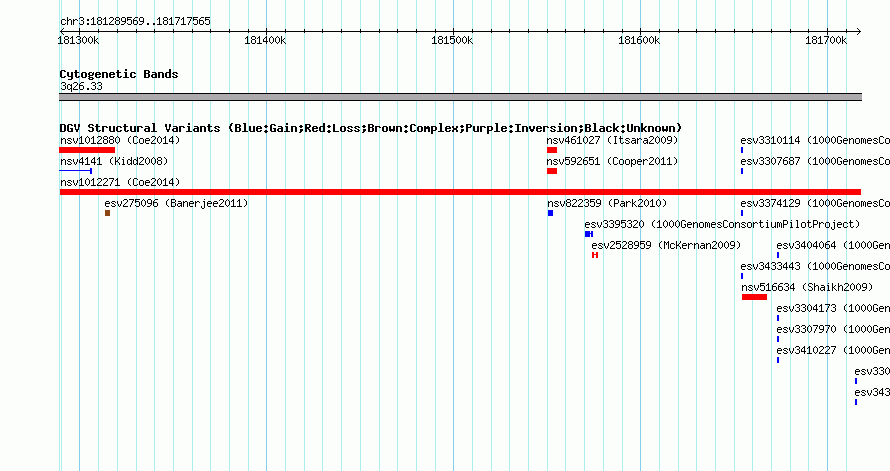Click the nsv4141 (Kidd2008) label
Image resolution: width=890 pixels, height=471 pixels.
pos(114,161)
